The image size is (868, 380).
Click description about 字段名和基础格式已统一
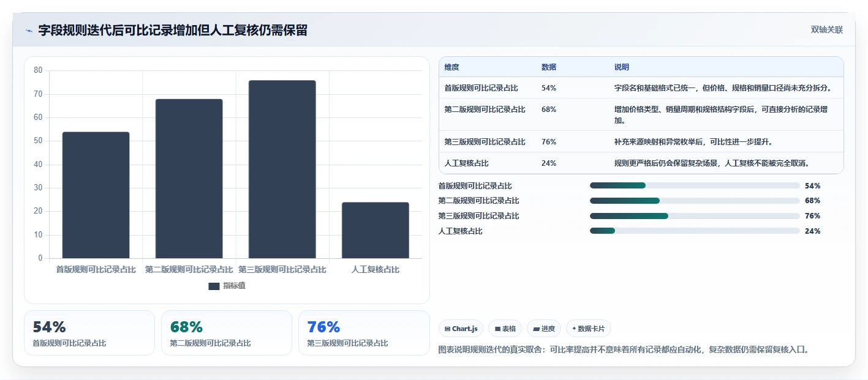(723, 88)
